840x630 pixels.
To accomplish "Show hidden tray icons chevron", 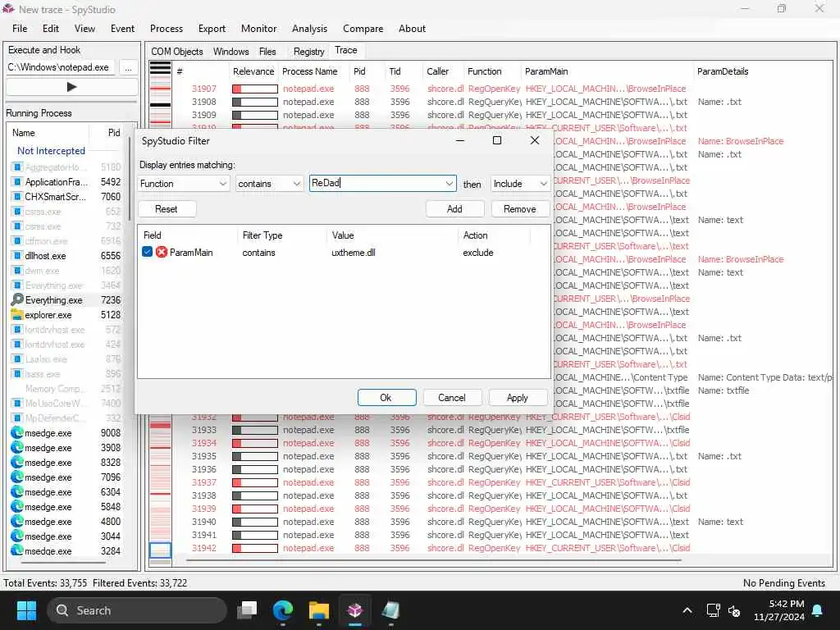I will (687, 610).
